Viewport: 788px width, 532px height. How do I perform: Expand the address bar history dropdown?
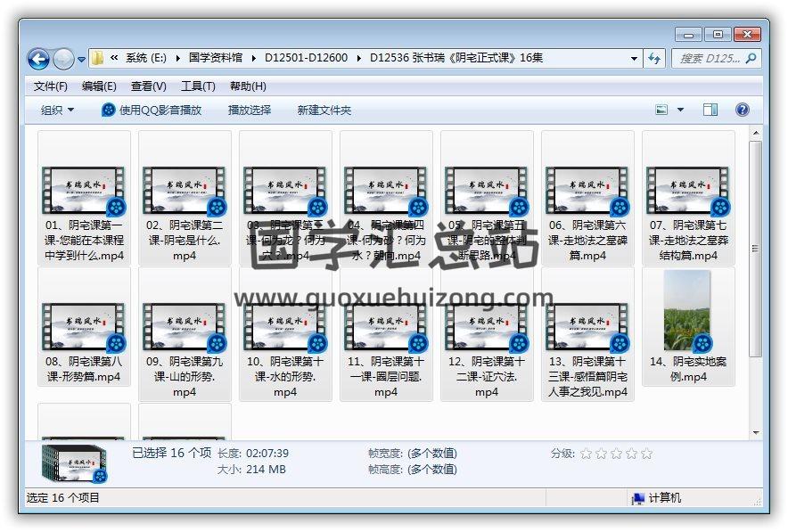point(634,59)
